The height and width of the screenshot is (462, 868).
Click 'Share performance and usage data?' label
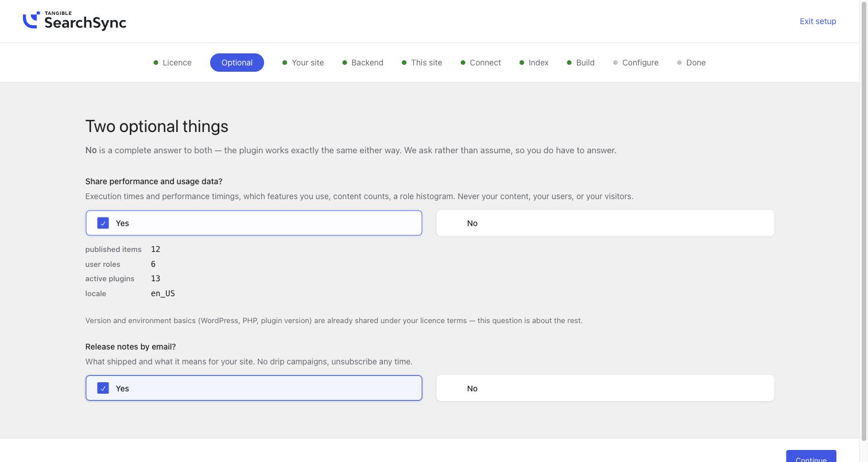tap(154, 181)
